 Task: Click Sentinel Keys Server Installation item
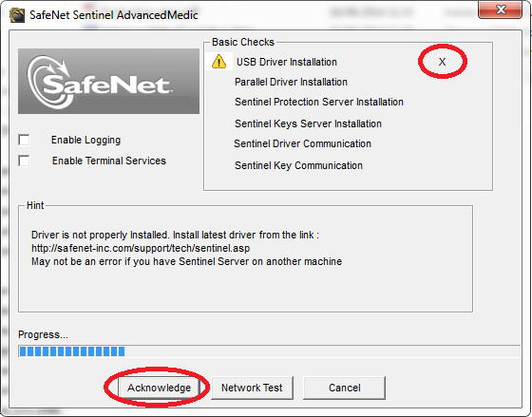[x=308, y=123]
